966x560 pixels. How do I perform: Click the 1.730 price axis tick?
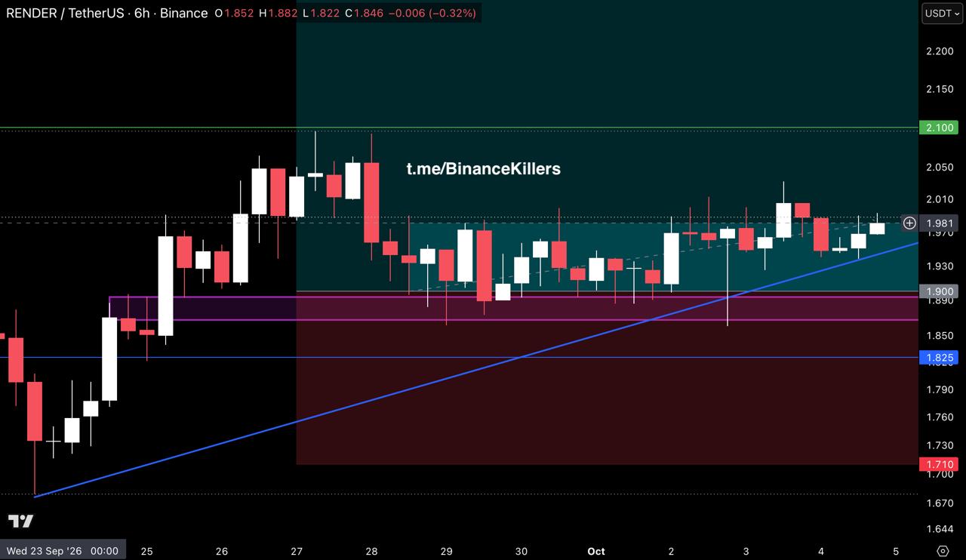940,445
